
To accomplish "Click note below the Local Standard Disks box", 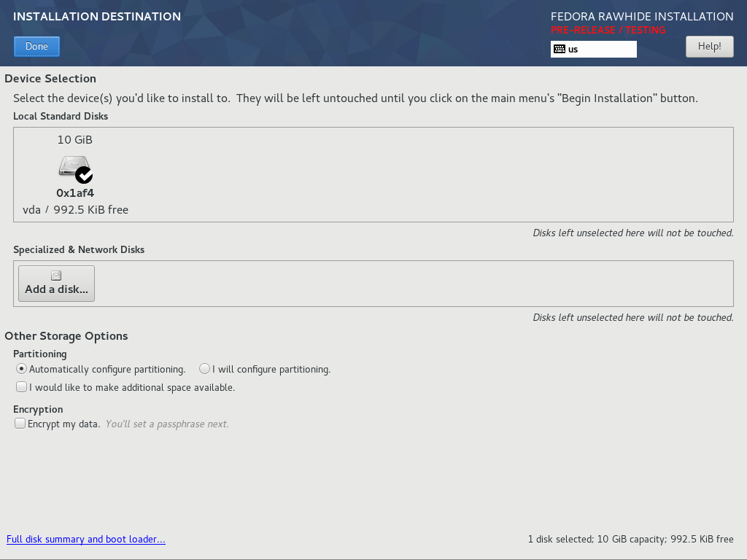I will [632, 233].
